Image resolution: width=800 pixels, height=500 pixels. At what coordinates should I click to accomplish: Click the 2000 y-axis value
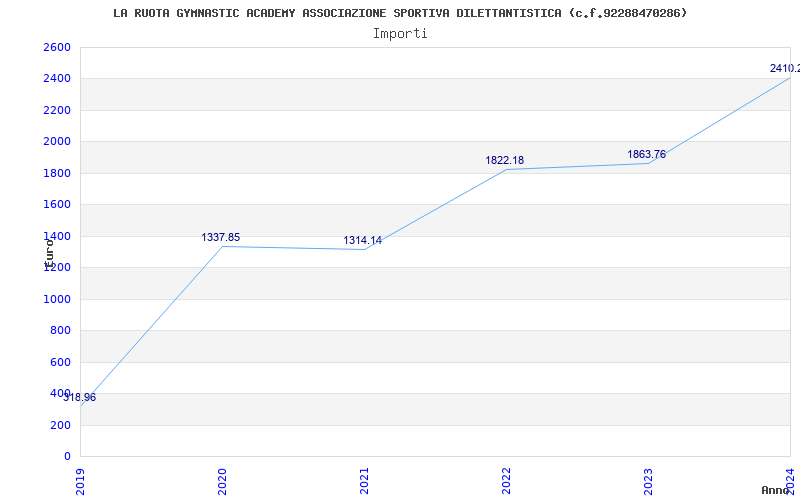click(57, 141)
